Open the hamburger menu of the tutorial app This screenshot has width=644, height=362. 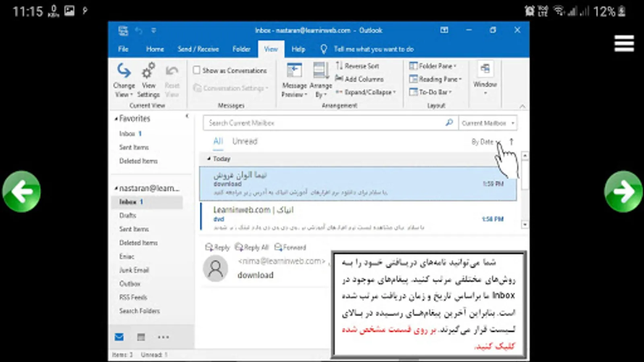coord(624,43)
